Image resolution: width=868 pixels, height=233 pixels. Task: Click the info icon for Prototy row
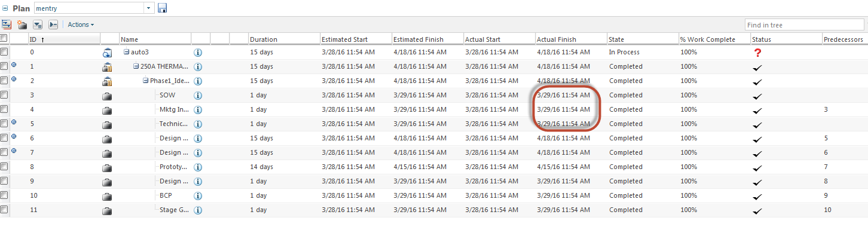(x=198, y=167)
